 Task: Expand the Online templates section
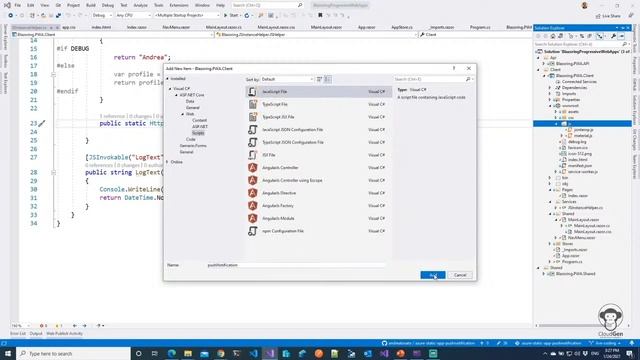pos(167,162)
